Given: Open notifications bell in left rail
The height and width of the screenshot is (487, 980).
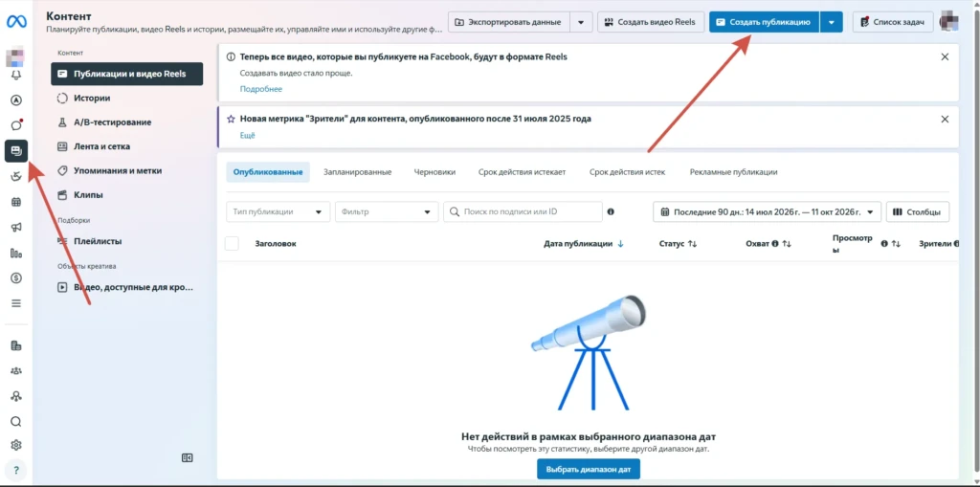Looking at the screenshot, I should 16,75.
